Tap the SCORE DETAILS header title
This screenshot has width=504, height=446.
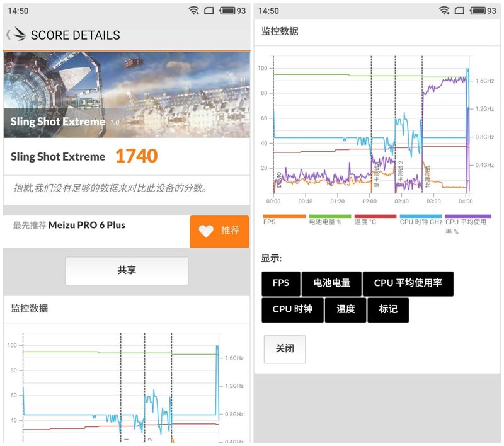click(x=75, y=35)
